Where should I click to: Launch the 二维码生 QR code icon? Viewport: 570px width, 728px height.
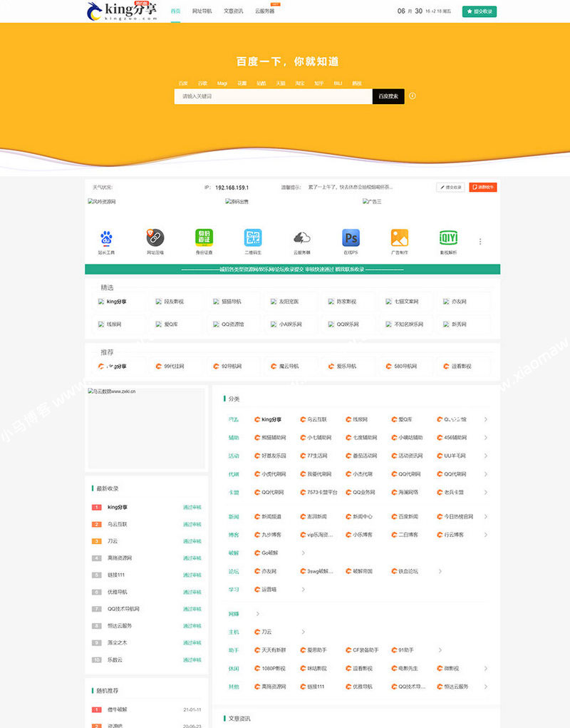click(253, 238)
